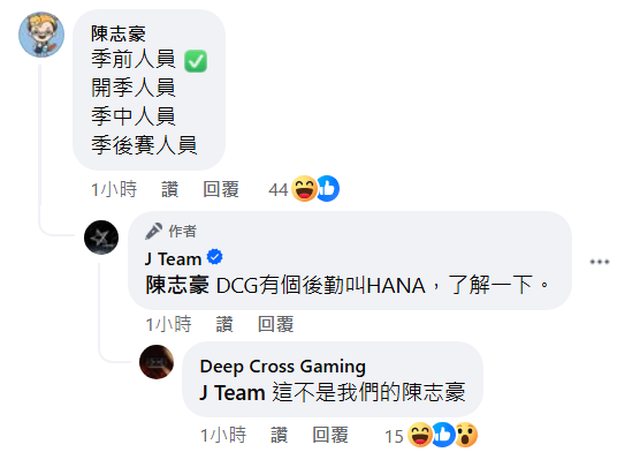Like 陳志豪's top comment with 讚
640x452 pixels.
click(170, 189)
